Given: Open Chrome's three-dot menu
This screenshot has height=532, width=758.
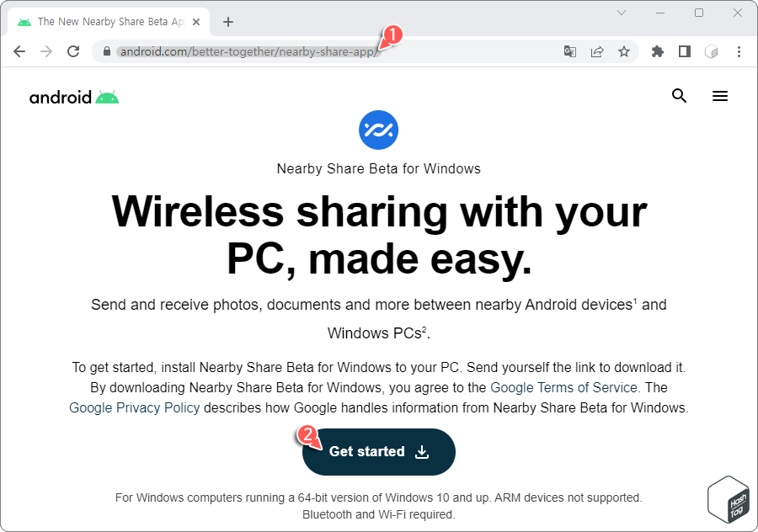Looking at the screenshot, I should pos(739,51).
